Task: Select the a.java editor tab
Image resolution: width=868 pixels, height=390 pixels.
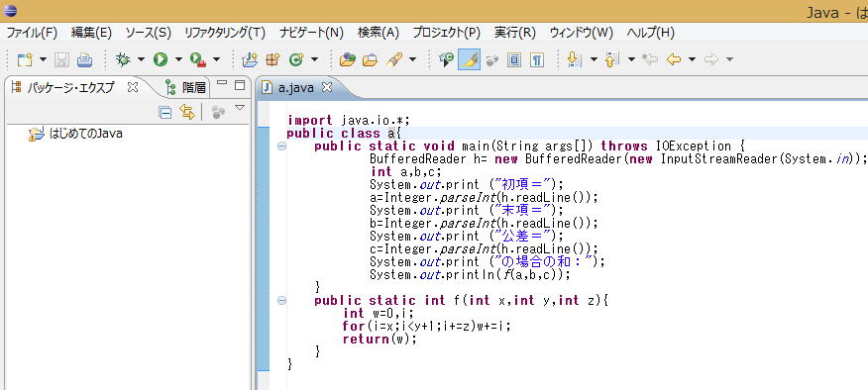Action: pos(295,87)
